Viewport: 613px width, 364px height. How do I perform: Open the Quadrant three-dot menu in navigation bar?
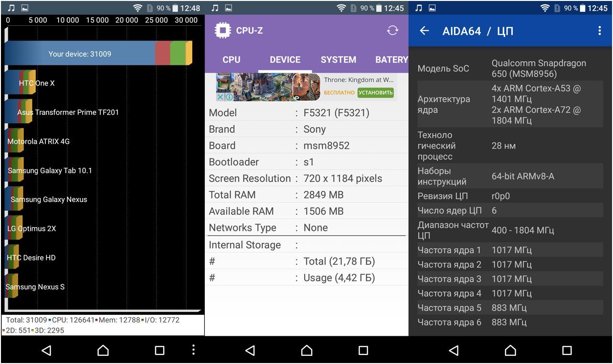coord(193,350)
